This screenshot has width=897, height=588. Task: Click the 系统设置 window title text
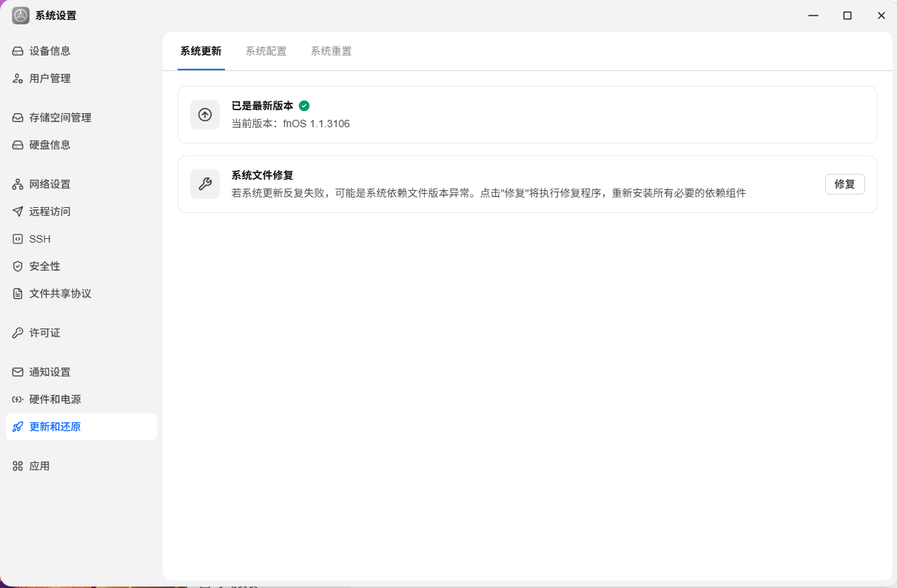[56, 16]
